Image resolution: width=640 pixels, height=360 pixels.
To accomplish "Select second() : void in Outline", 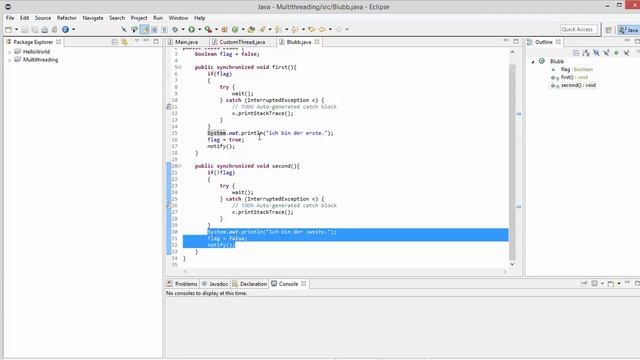I will click(x=578, y=85).
